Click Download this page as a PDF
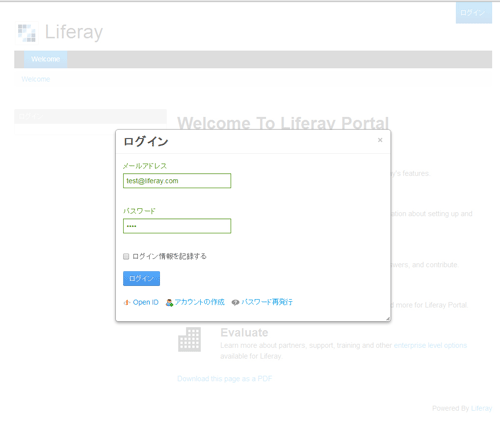The image size is (500, 421). [225, 379]
